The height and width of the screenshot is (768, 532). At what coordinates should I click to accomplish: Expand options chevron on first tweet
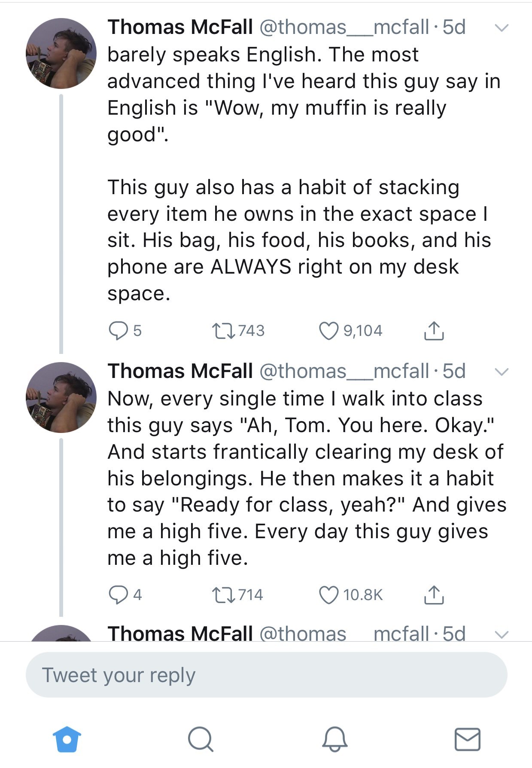[x=501, y=28]
